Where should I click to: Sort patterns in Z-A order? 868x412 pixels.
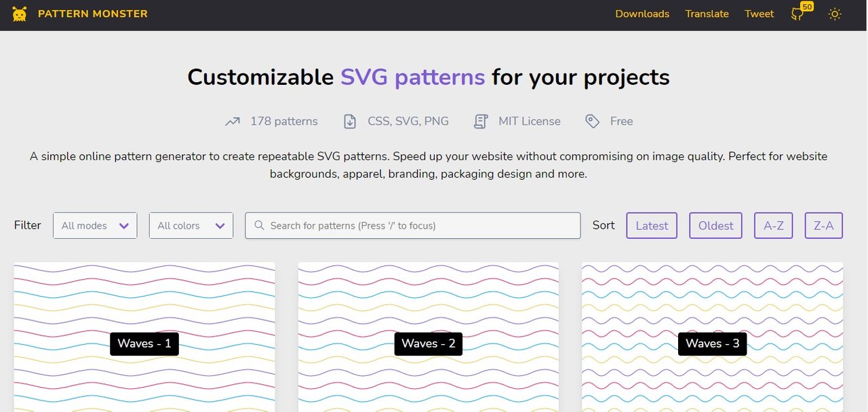tap(824, 225)
